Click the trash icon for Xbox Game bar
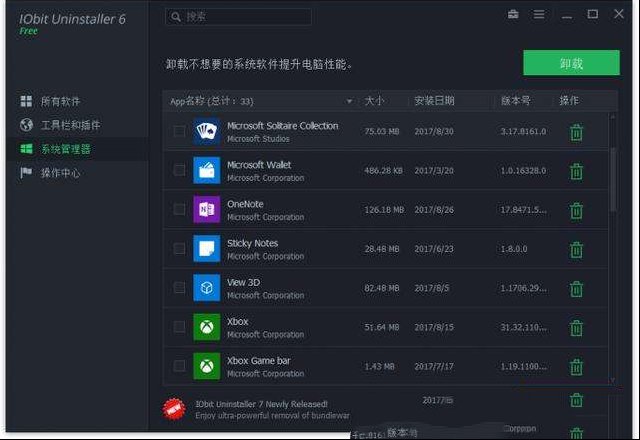 tap(576, 367)
